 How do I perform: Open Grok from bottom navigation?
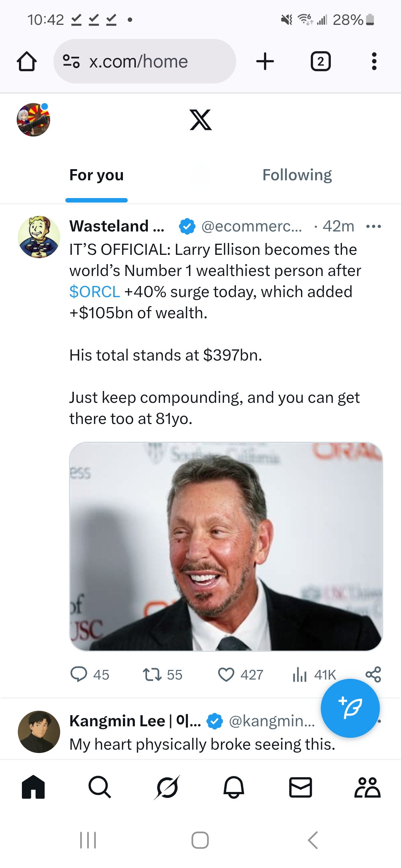pyautogui.click(x=167, y=787)
